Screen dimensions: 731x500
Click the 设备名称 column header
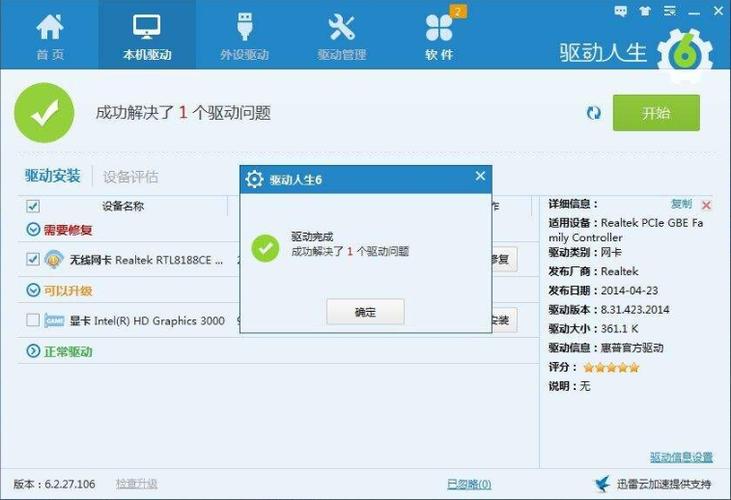tap(123, 206)
